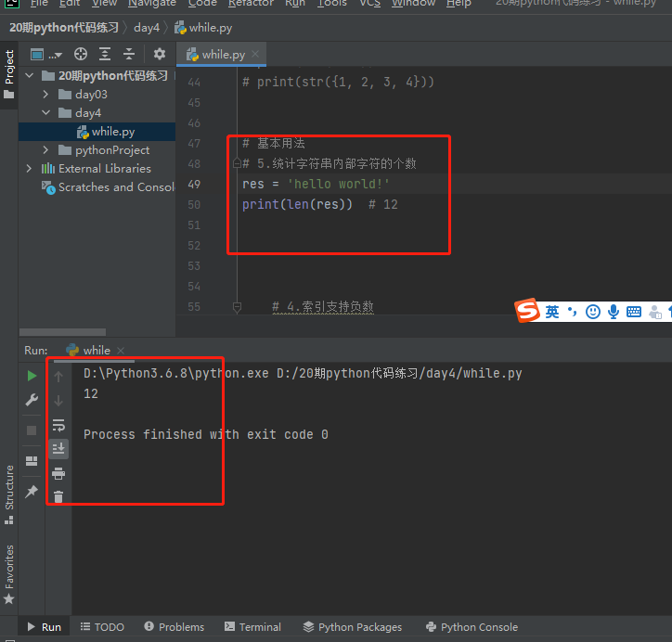
Task: Click the fold marker at line 48
Action: coord(237,163)
